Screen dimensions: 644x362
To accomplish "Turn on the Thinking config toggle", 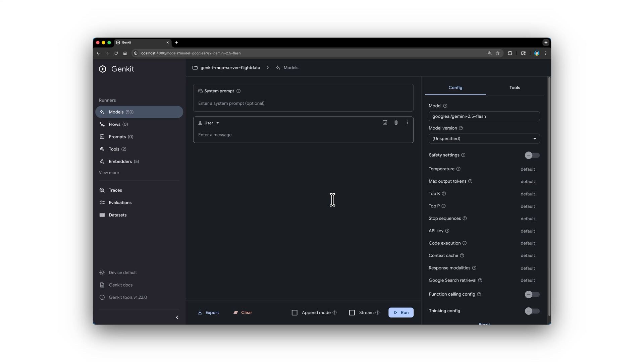I will click(532, 311).
